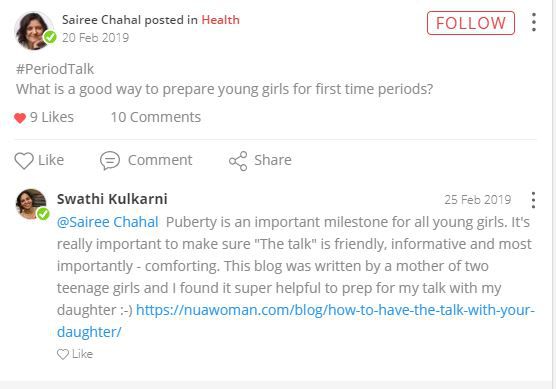Image resolution: width=556 pixels, height=389 pixels.
Task: Click the red heart beside 9 Likes
Action: 20,118
